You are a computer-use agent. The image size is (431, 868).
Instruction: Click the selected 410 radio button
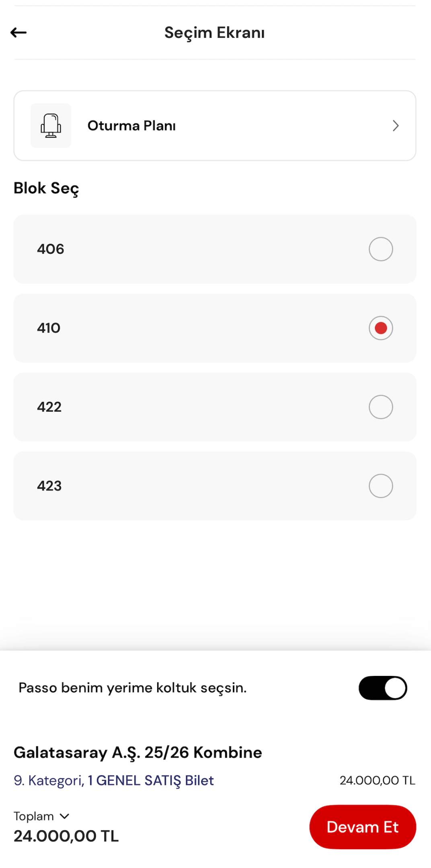[380, 328]
